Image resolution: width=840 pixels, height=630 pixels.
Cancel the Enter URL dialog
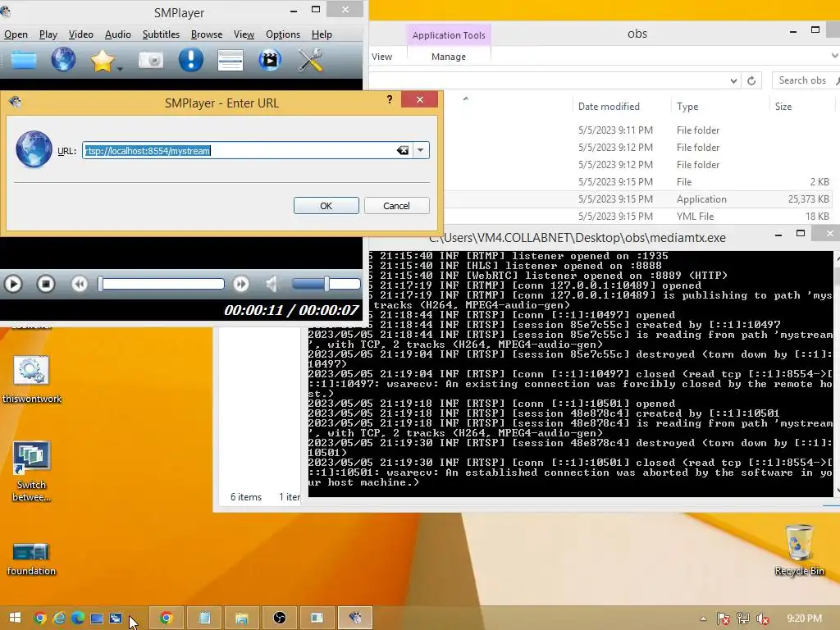[x=396, y=206]
